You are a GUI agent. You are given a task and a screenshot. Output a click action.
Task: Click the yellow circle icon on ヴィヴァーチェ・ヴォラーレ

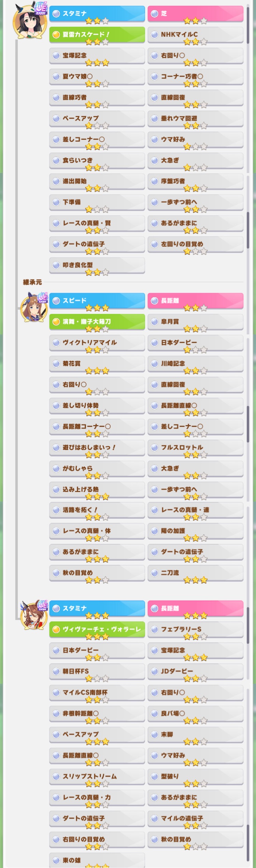pyautogui.click(x=56, y=629)
